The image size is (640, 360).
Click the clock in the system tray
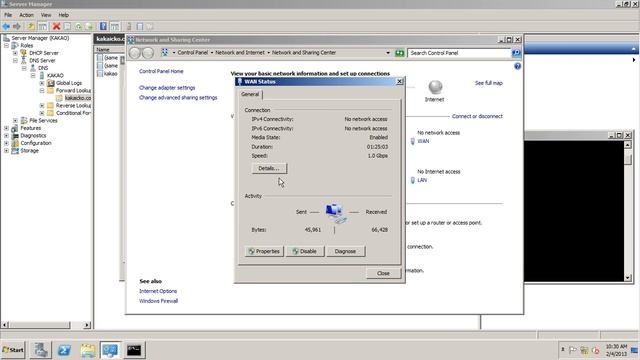616,350
